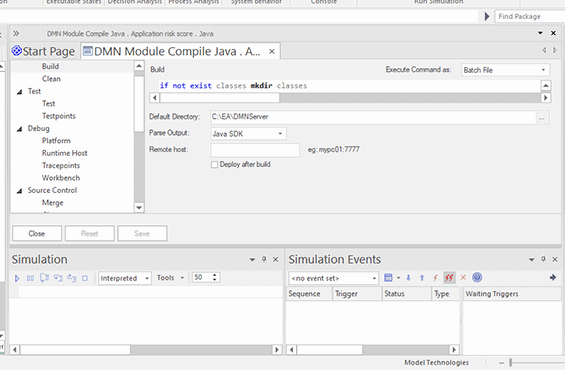Click the Close button
565x370 pixels.
tap(37, 233)
